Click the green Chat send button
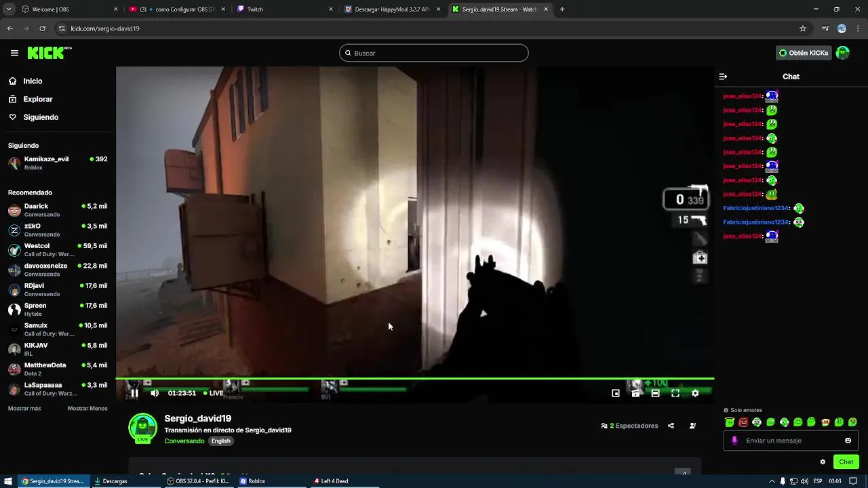The height and width of the screenshot is (488, 868). click(x=846, y=462)
